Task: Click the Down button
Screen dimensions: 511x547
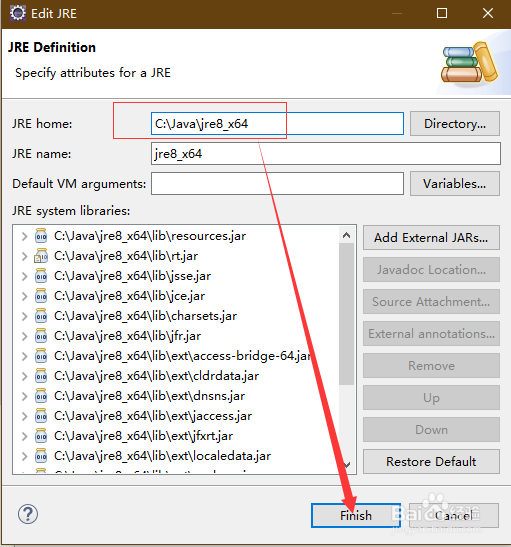Action: click(431, 430)
